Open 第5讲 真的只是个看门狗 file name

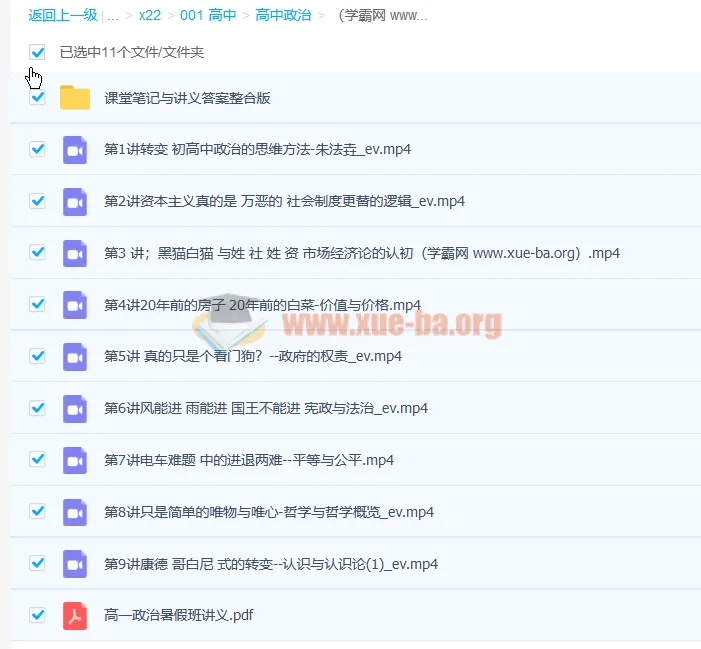point(253,356)
